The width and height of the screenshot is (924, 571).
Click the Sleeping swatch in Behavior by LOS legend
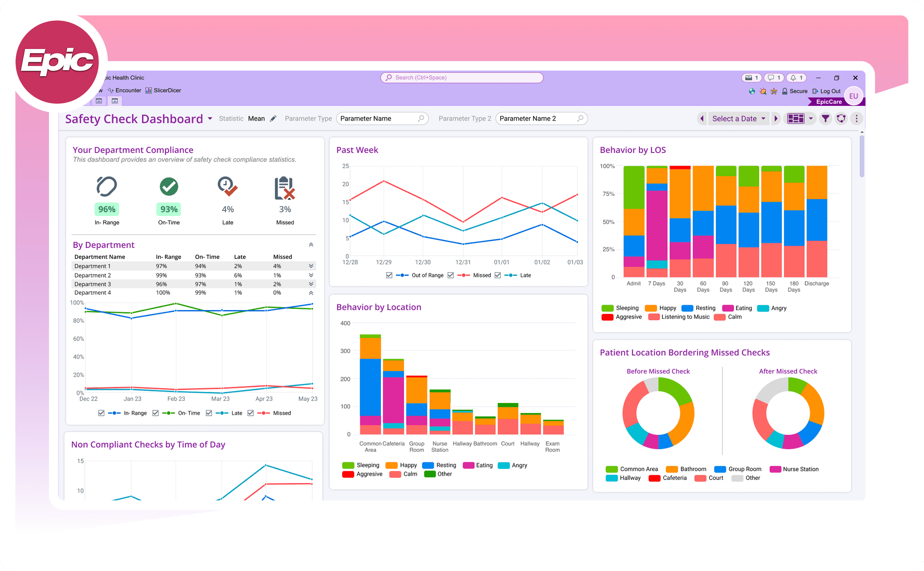tap(607, 308)
